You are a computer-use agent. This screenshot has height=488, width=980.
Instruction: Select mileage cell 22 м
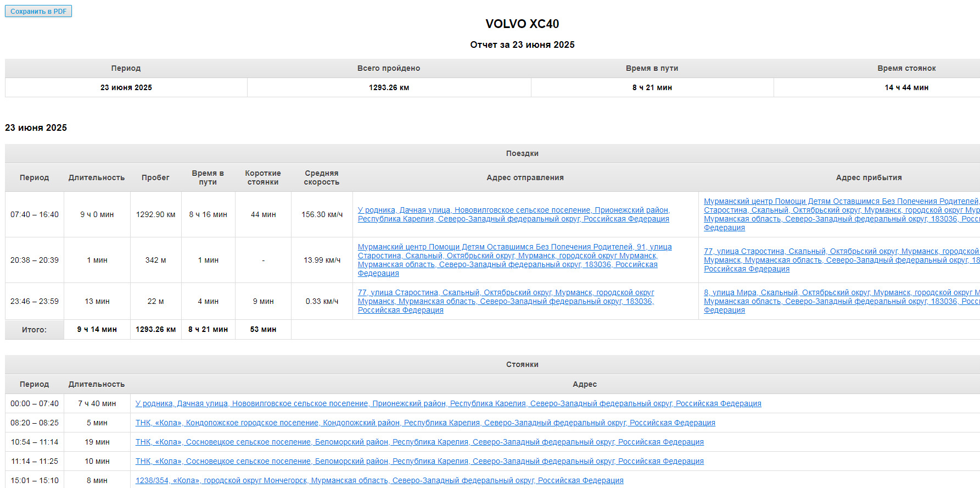(156, 301)
